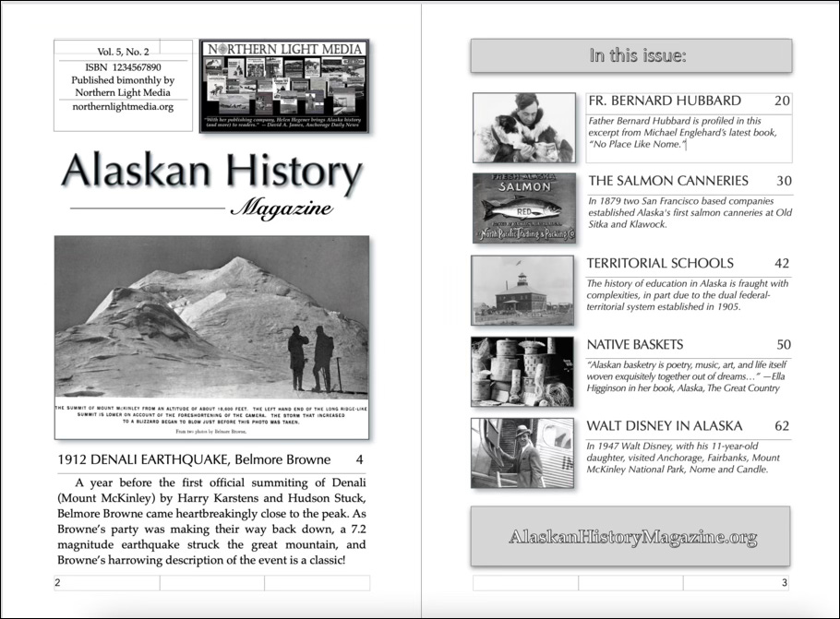Click the 'TERRITORIAL SCHOOLS' heading
The height and width of the screenshot is (619, 840).
point(660,264)
